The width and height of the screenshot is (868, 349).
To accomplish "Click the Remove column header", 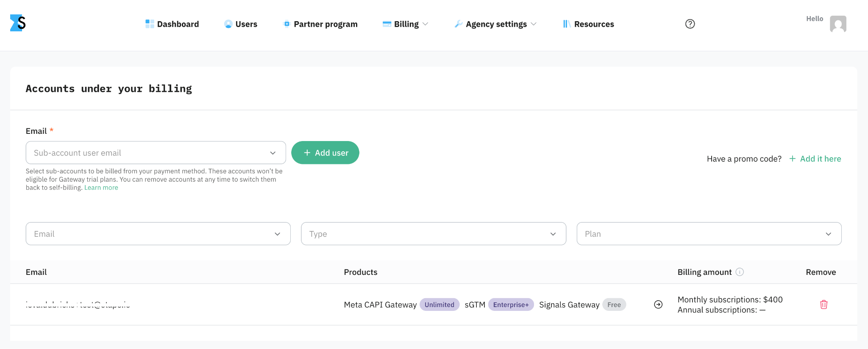I will pos(821,272).
